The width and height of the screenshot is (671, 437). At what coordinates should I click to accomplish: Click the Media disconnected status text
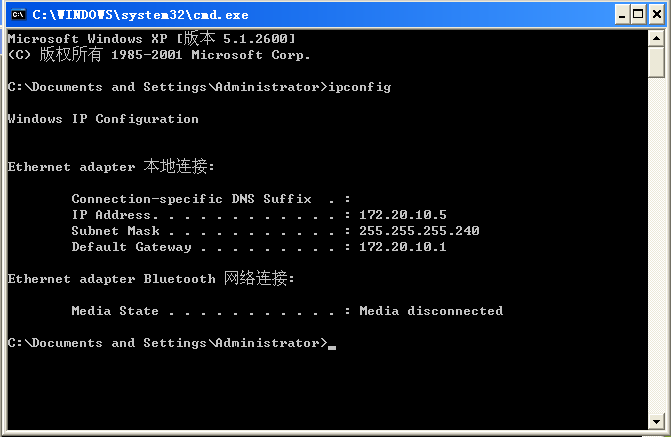point(431,311)
